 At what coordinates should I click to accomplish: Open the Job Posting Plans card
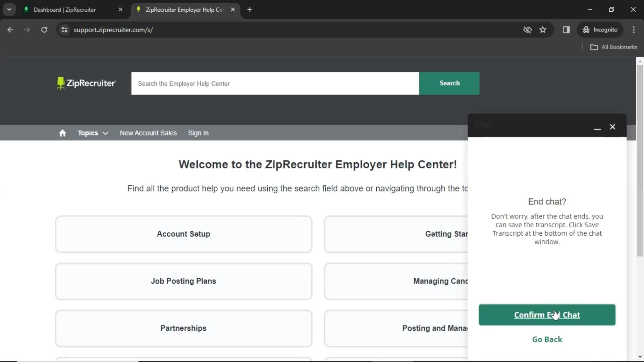point(183,282)
